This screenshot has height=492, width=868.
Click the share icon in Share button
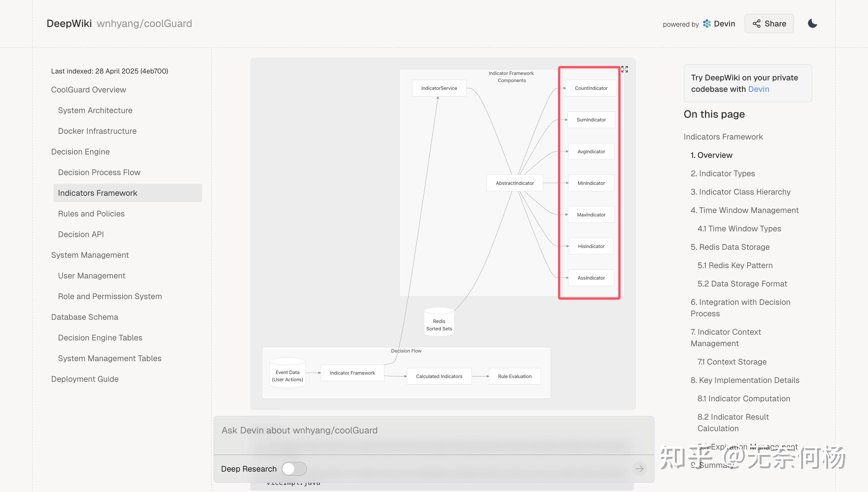[x=757, y=24]
